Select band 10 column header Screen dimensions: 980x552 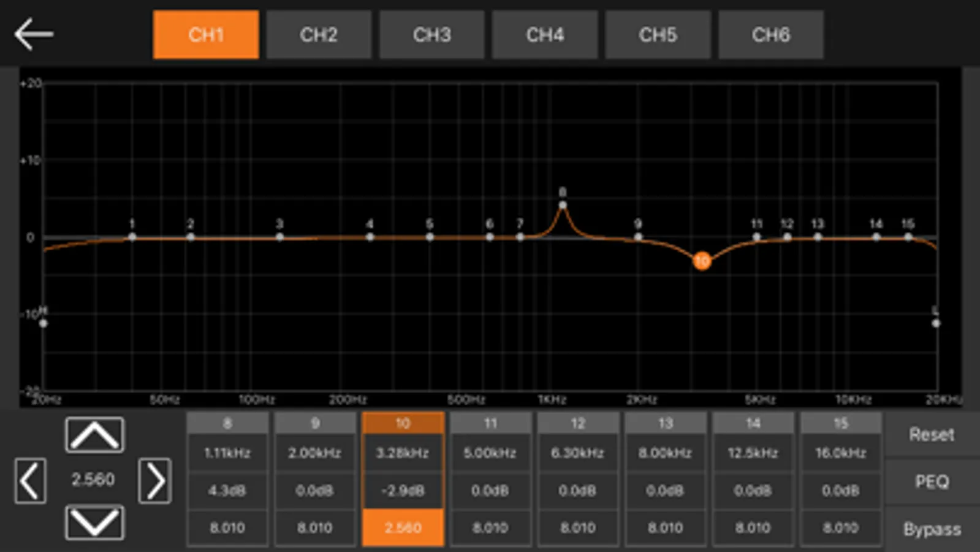click(x=403, y=423)
